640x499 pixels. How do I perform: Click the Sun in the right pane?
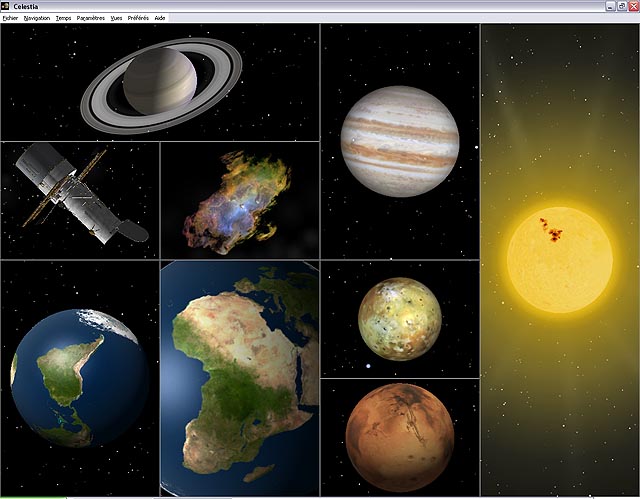tap(560, 260)
